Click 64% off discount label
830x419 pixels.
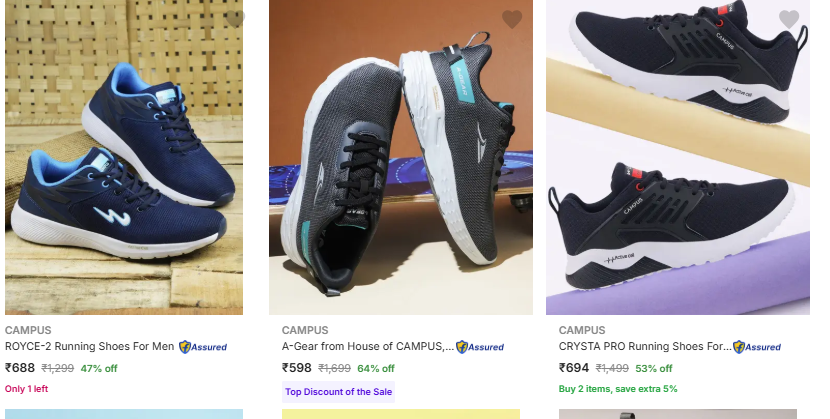(376, 368)
